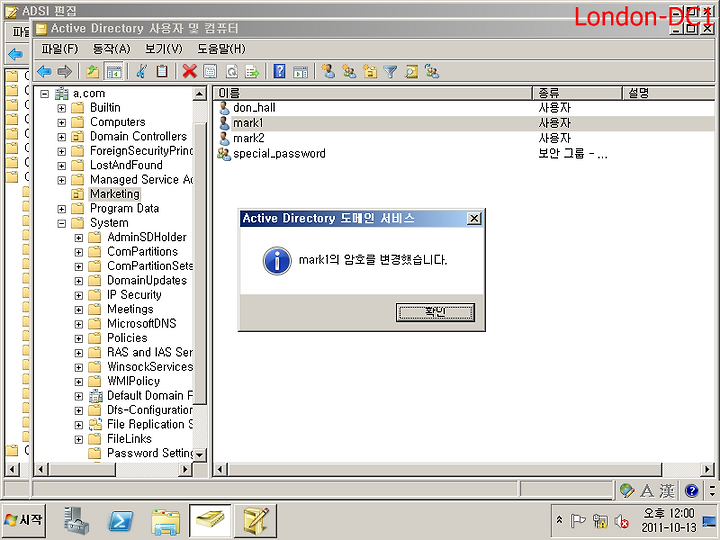
Task: Click the red Delete X icon
Action: click(x=189, y=71)
